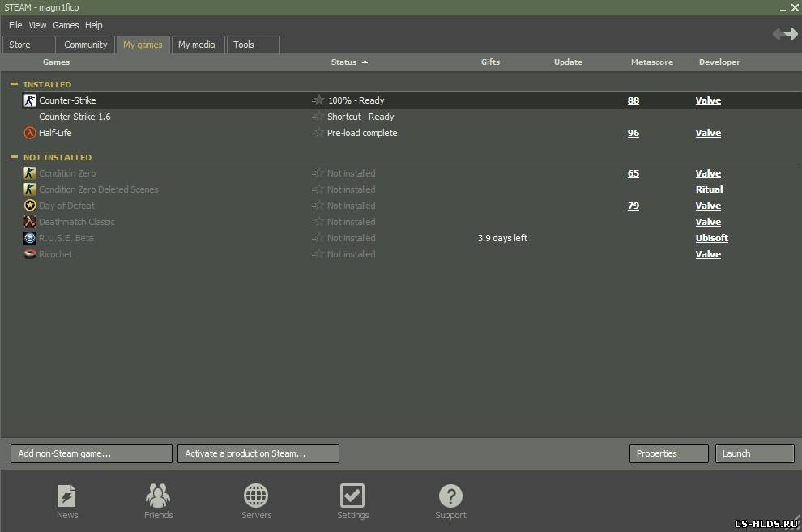Viewport: 802px width, 532px height.
Task: Sort by the Status column header
Action: tap(344, 62)
